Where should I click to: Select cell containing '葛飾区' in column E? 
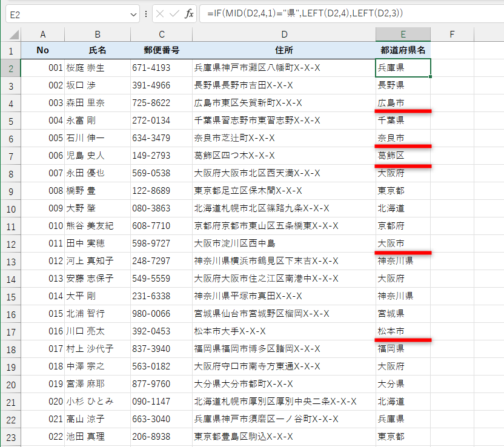point(403,156)
